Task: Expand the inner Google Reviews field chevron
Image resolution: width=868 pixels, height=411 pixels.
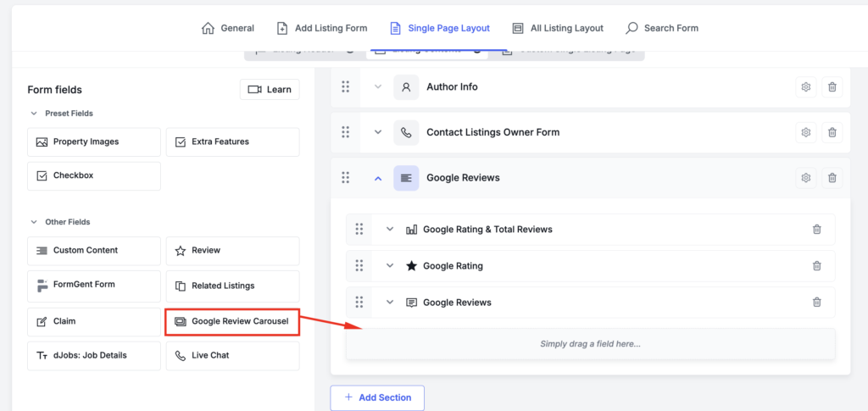Action: pyautogui.click(x=390, y=303)
